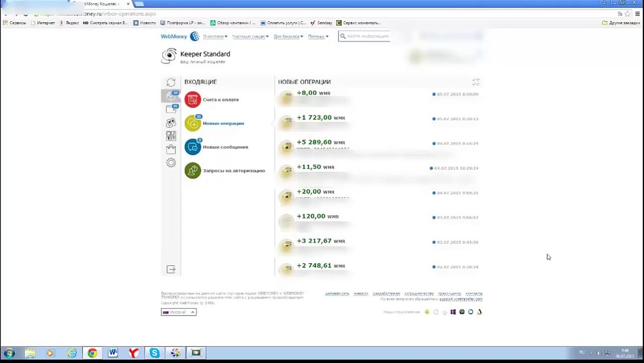Viewport: 644px width, 363px height.
Task: Open Yandex browser from the taskbar
Action: tap(134, 353)
